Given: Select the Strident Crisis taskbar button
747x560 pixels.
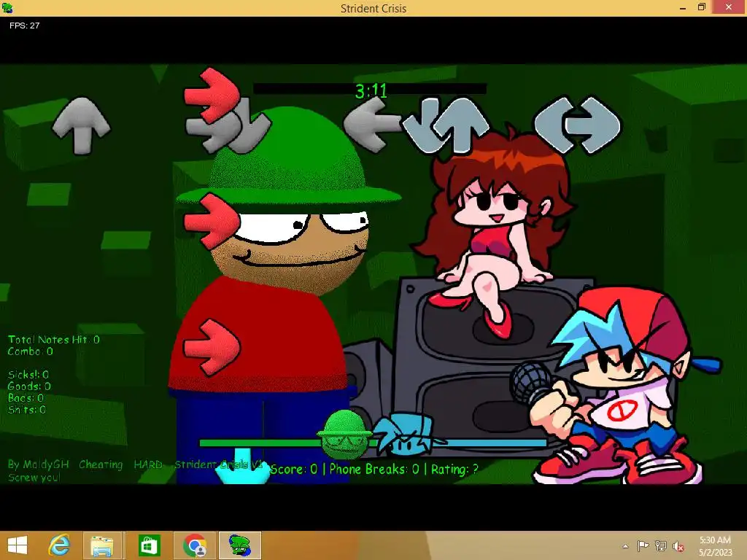Looking at the screenshot, I should (x=240, y=545).
